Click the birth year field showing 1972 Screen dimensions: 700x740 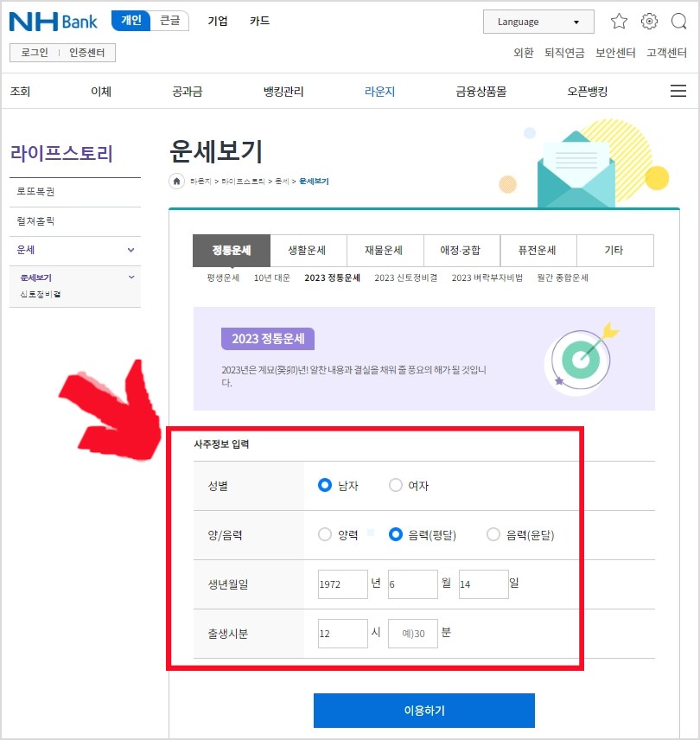[343, 584]
